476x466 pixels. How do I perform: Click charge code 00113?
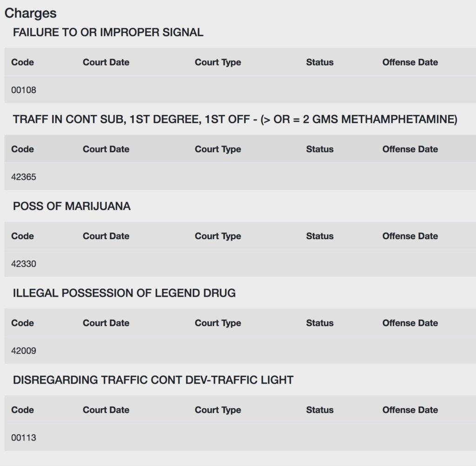point(24,438)
